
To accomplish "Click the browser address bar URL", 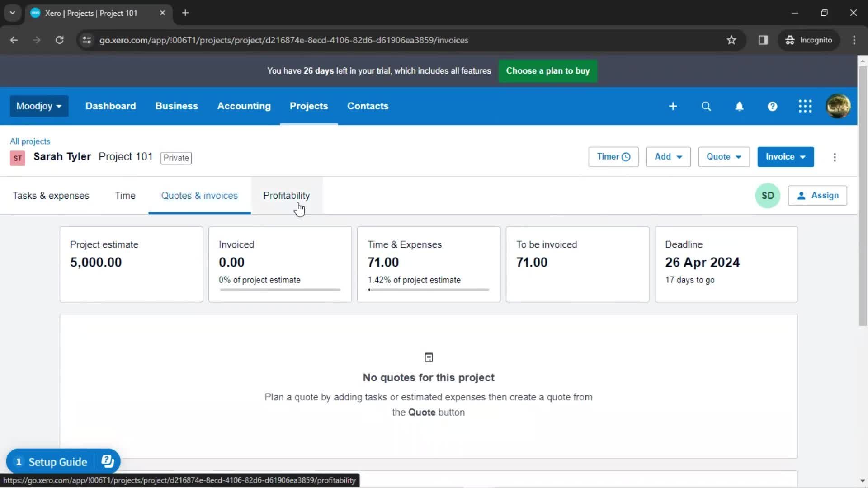I will [x=283, y=40].
